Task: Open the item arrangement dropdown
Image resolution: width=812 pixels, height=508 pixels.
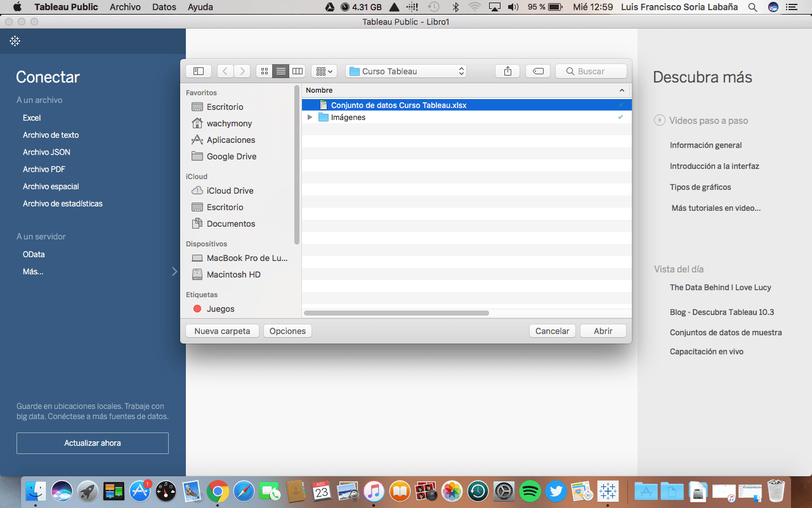Action: [324, 71]
